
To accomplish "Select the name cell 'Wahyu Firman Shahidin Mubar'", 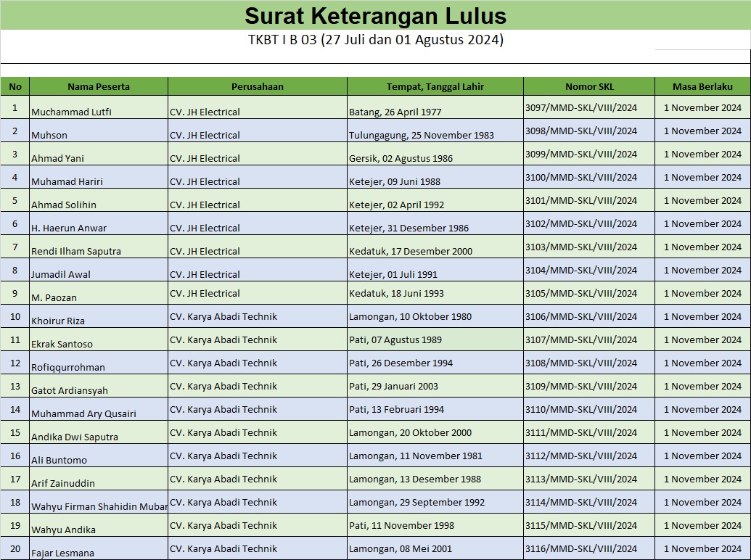I will [x=99, y=502].
